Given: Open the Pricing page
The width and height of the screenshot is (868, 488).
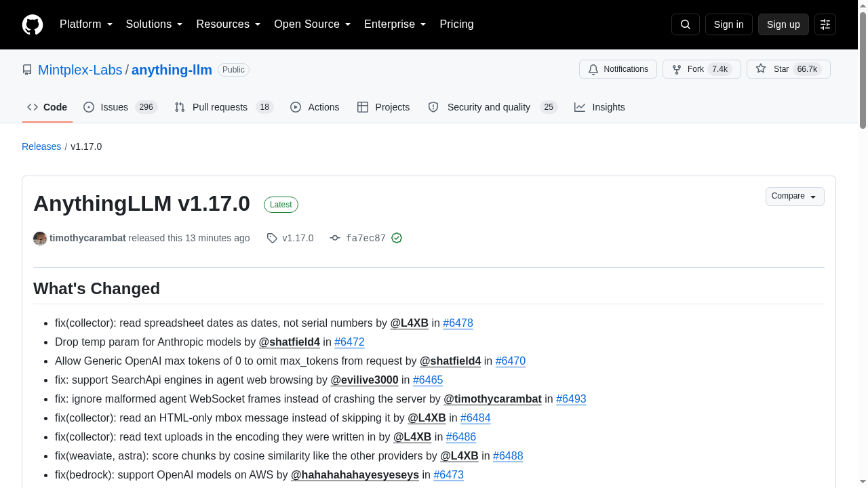Looking at the screenshot, I should [x=456, y=24].
